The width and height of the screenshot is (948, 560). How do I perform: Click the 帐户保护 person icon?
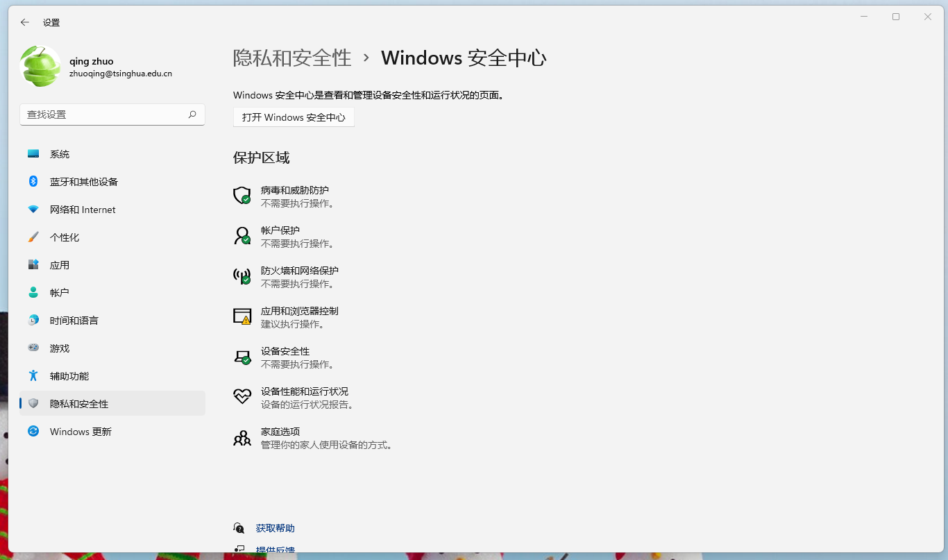click(242, 236)
